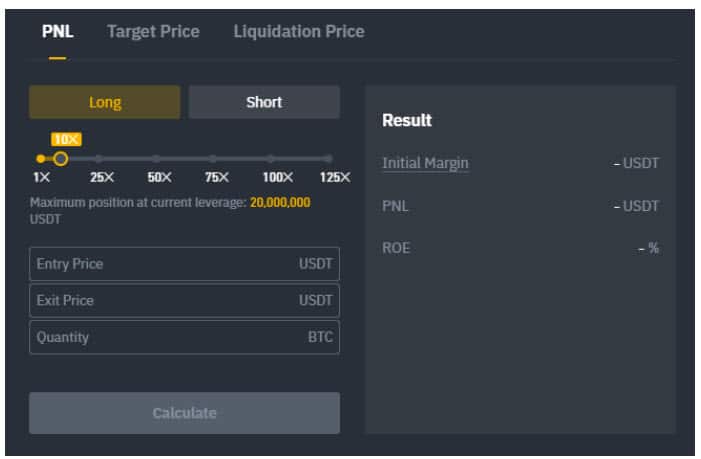Image resolution: width=701 pixels, height=459 pixels.
Task: Open the Liquidation Price tab
Action: click(298, 32)
